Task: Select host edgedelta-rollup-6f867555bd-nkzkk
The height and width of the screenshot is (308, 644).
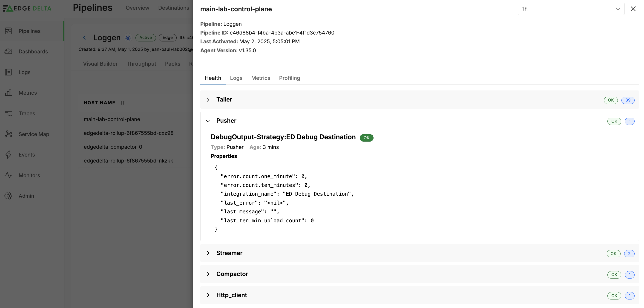Action: point(135,161)
